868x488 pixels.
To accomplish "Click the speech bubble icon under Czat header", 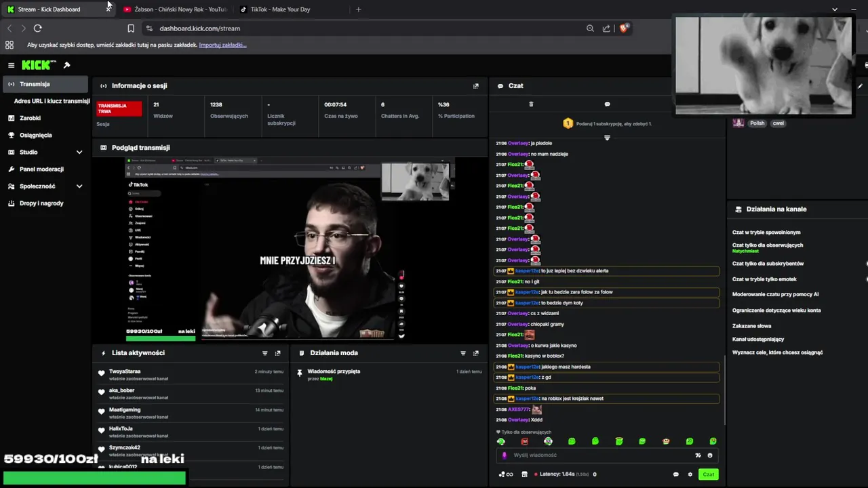I will point(607,104).
